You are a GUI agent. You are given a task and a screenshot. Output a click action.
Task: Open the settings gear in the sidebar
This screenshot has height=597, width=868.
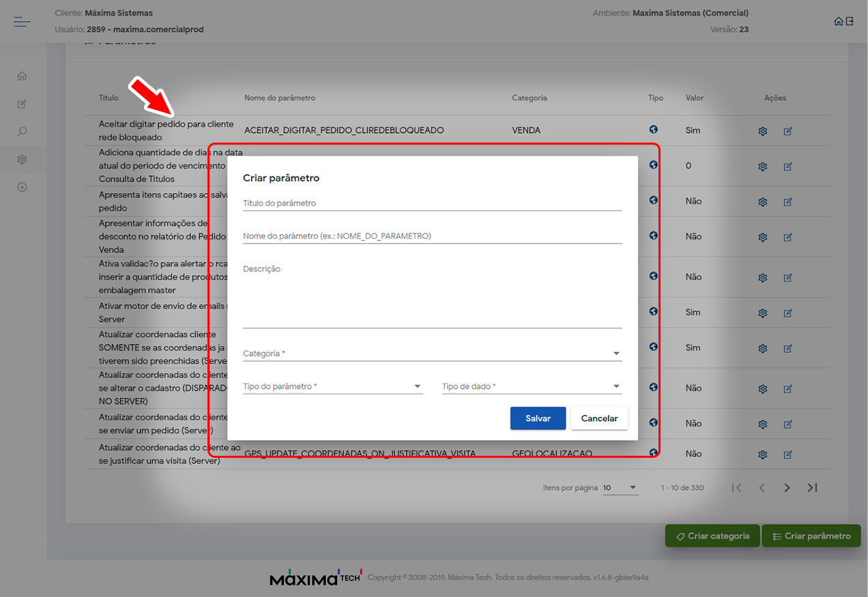[22, 159]
